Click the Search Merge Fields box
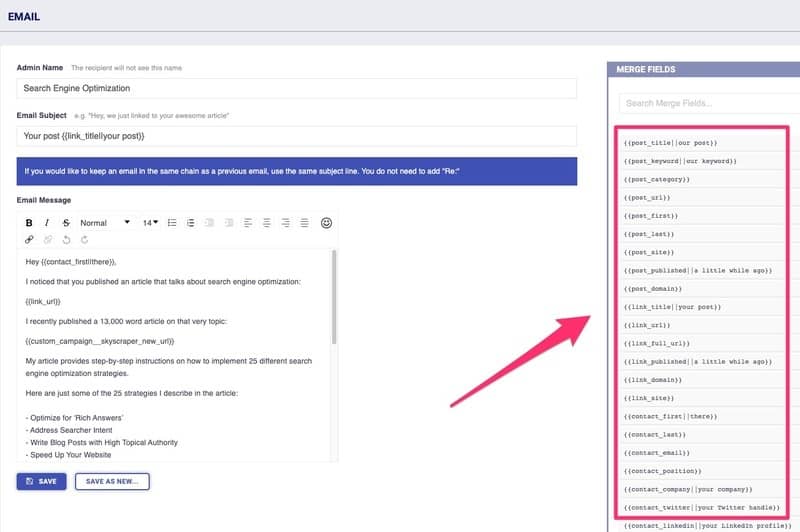The height and width of the screenshot is (532, 800). (709, 104)
